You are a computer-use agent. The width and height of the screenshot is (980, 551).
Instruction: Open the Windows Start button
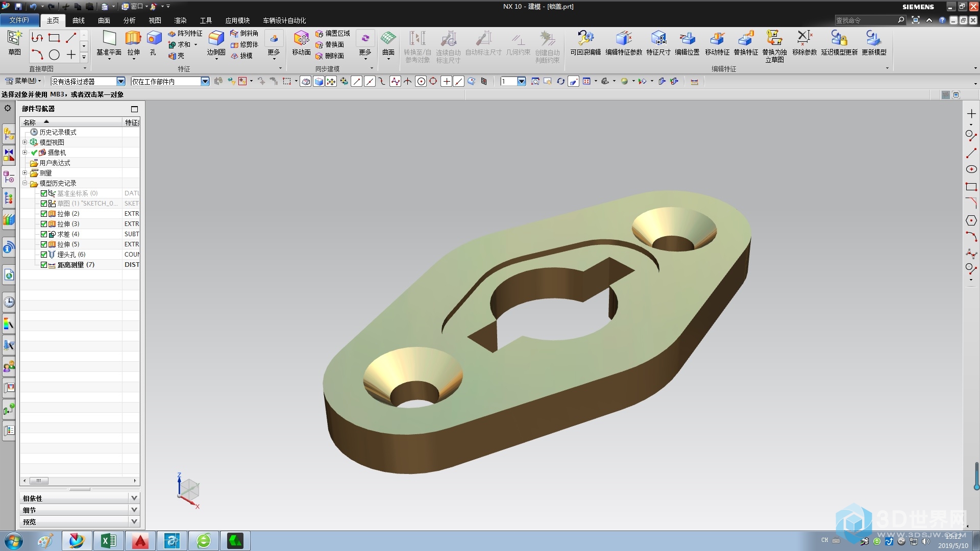pyautogui.click(x=14, y=541)
